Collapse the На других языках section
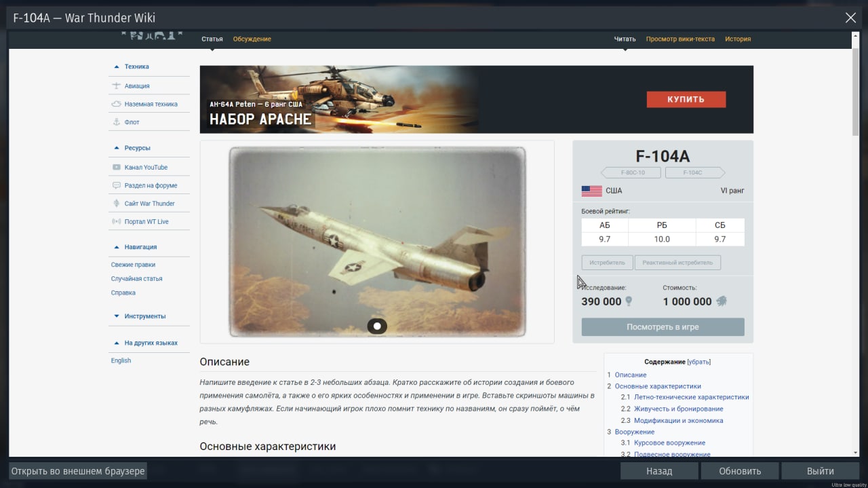868x488 pixels. point(117,343)
